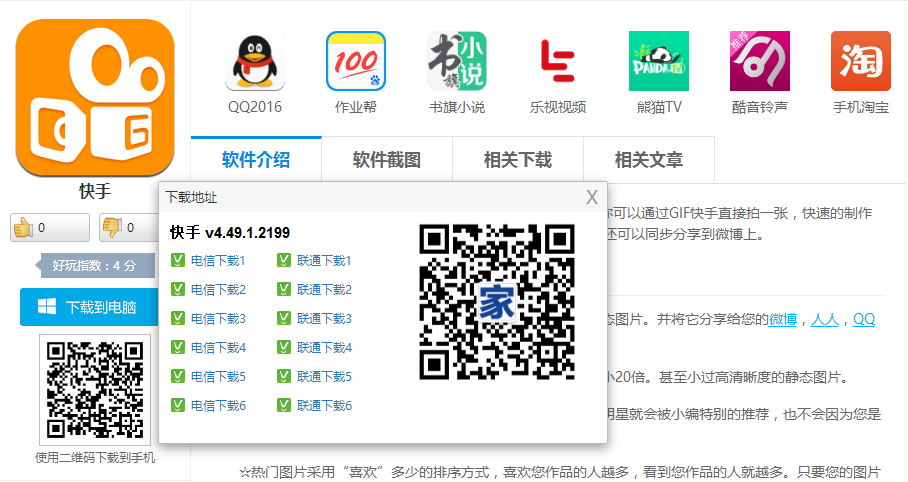
Task: Click the 下载到电脑 button
Action: [90, 307]
